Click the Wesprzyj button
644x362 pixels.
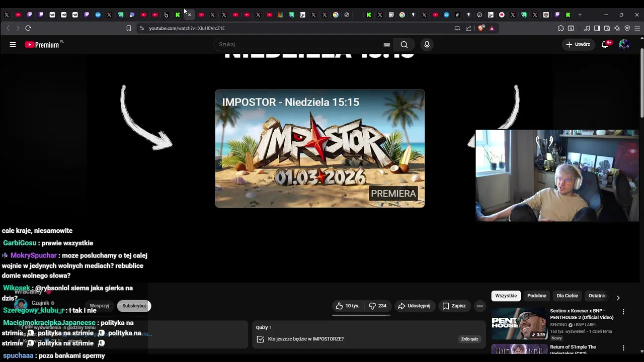[x=99, y=306]
